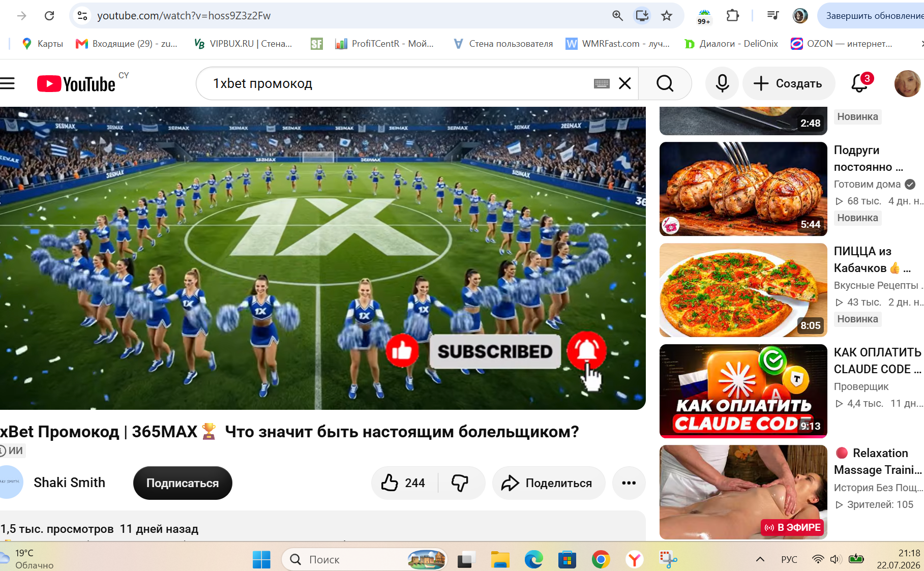
Task: Open more actions three-dot menu
Action: point(629,483)
